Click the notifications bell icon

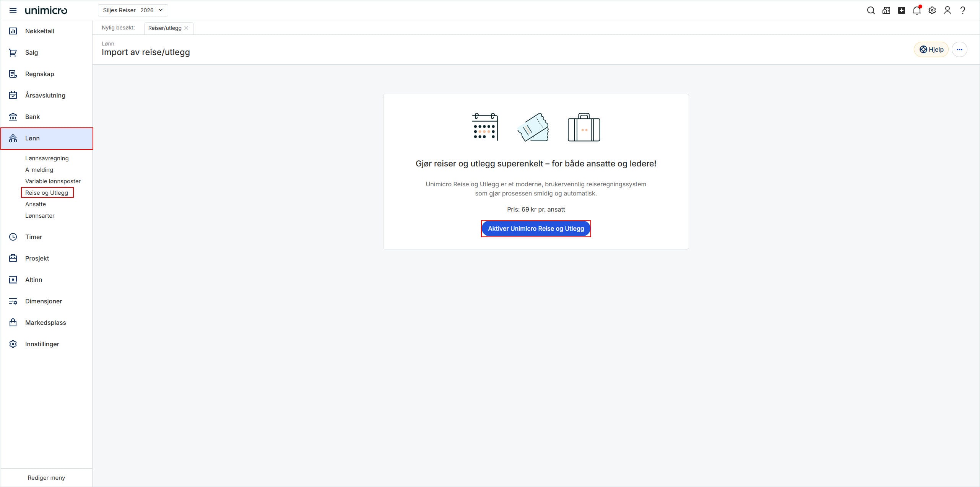917,10
